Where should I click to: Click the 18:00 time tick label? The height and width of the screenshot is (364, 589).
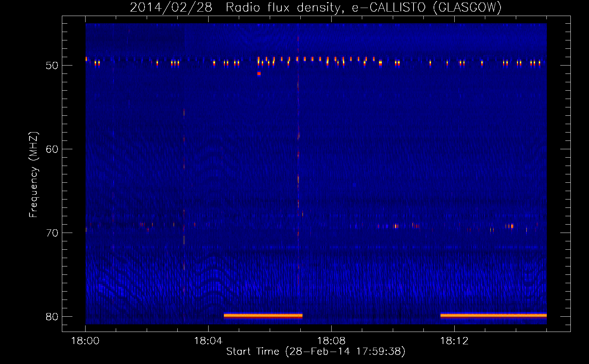pyautogui.click(x=85, y=341)
